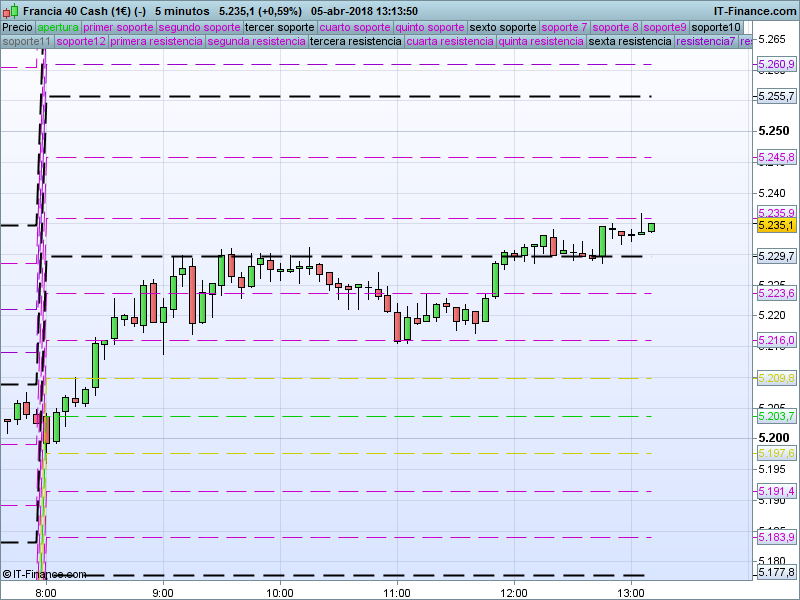Click the current price tag 5.235,1
The image size is (800, 600).
pyautogui.click(x=776, y=226)
